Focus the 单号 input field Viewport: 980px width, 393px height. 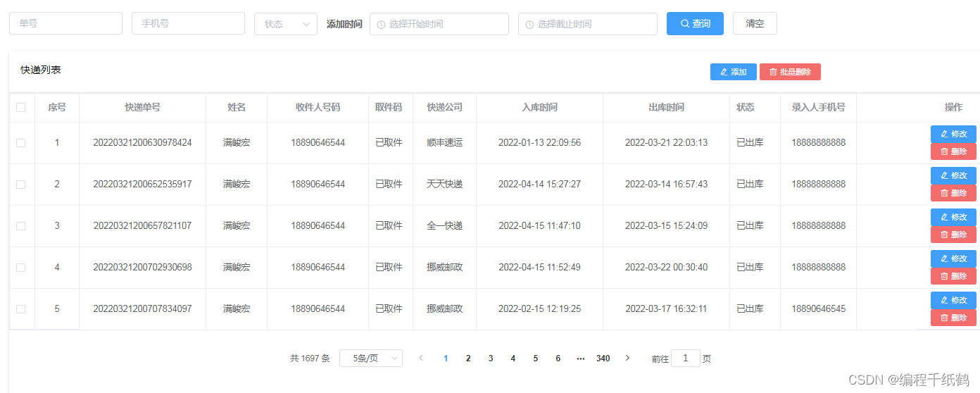pyautogui.click(x=65, y=23)
